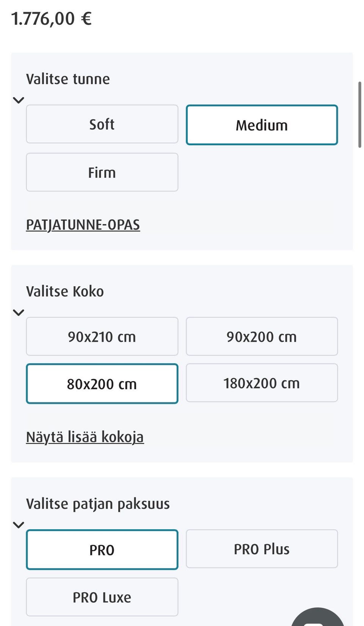
Task: Select the PRO thickness option
Action: [102, 550]
